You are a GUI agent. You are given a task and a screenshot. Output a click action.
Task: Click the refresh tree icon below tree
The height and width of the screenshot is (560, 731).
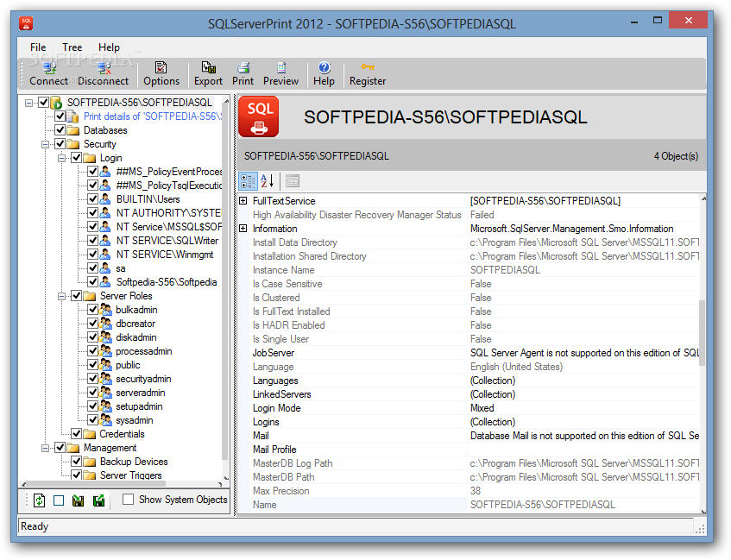(x=39, y=500)
